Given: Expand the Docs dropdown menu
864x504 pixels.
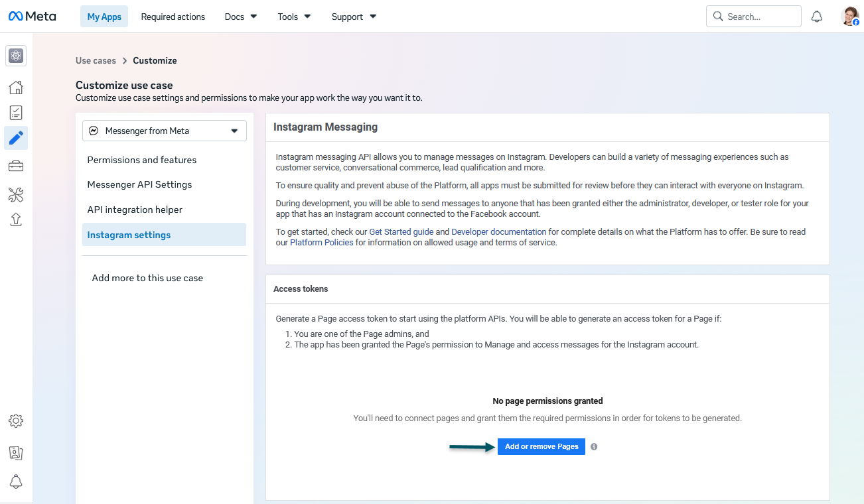Looking at the screenshot, I should click(241, 17).
